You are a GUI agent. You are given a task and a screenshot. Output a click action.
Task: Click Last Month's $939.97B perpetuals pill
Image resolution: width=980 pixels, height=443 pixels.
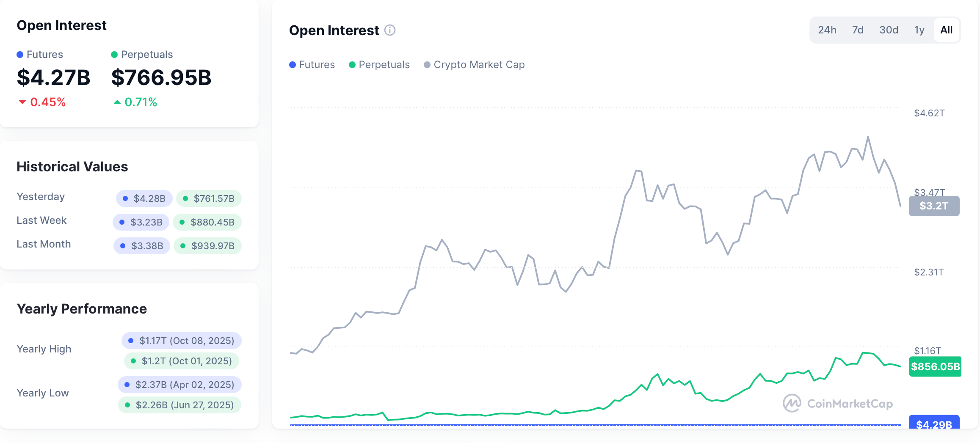point(208,246)
